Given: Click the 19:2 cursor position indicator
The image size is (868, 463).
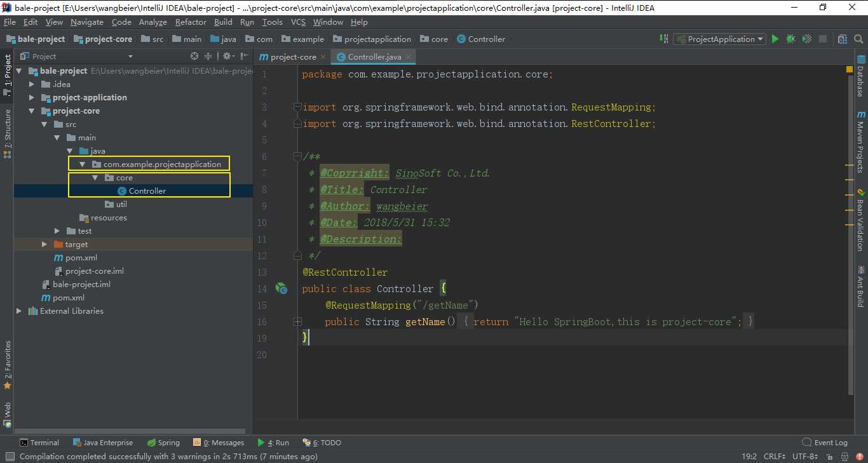Looking at the screenshot, I should pyautogui.click(x=749, y=457).
